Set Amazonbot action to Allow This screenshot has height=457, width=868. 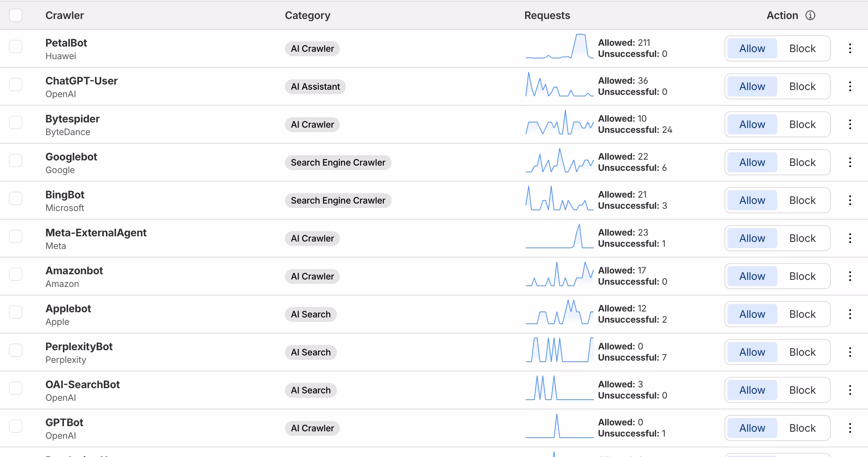point(752,276)
